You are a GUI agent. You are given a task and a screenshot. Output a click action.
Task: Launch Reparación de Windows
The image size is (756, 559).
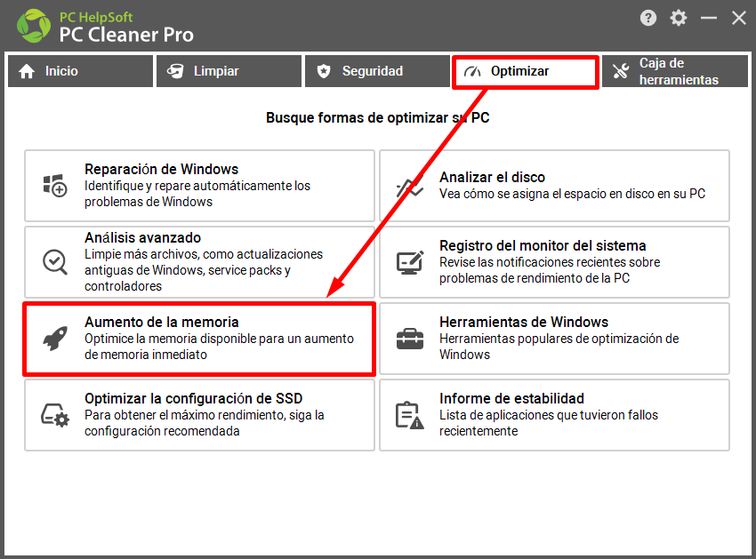coord(199,186)
